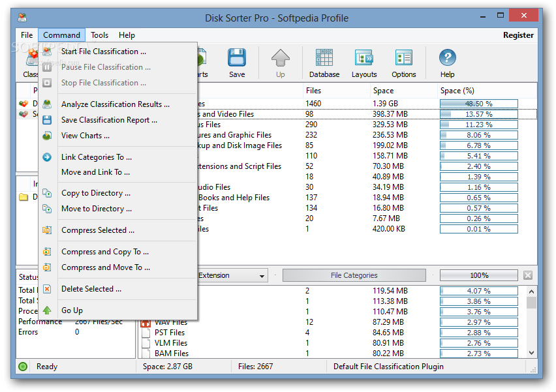
Task: Click the Link Categories To arrow icon
Action: click(47, 157)
